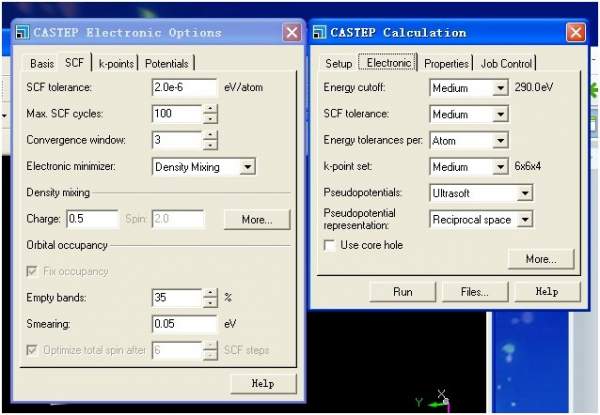Click the Max. SCF cycles value field
The height and width of the screenshot is (415, 600).
click(x=177, y=114)
